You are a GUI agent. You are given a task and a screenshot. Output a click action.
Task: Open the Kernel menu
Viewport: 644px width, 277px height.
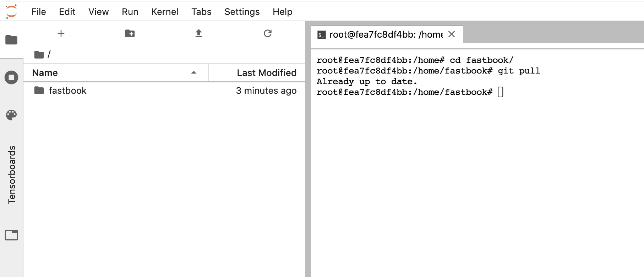pyautogui.click(x=165, y=12)
